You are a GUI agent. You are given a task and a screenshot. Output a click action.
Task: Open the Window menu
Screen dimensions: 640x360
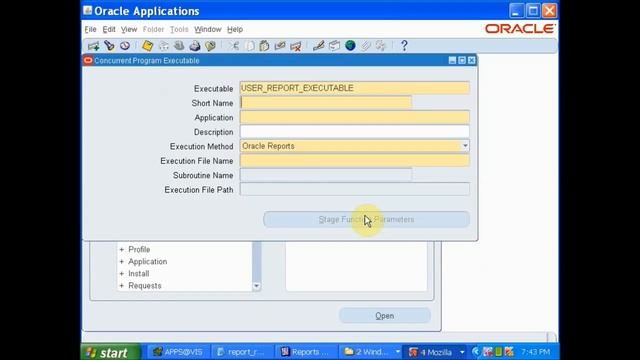pos(208,29)
